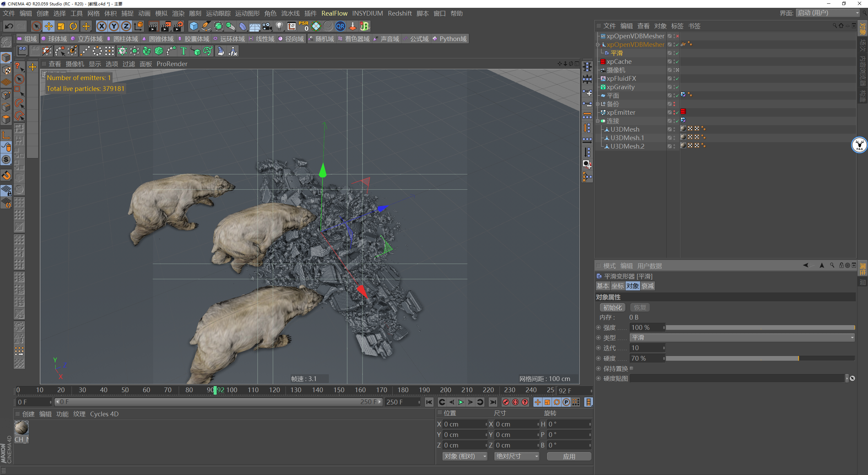This screenshot has width=868, height=475.
Task: Click the MoText tool icon
Action: pos(183,51)
